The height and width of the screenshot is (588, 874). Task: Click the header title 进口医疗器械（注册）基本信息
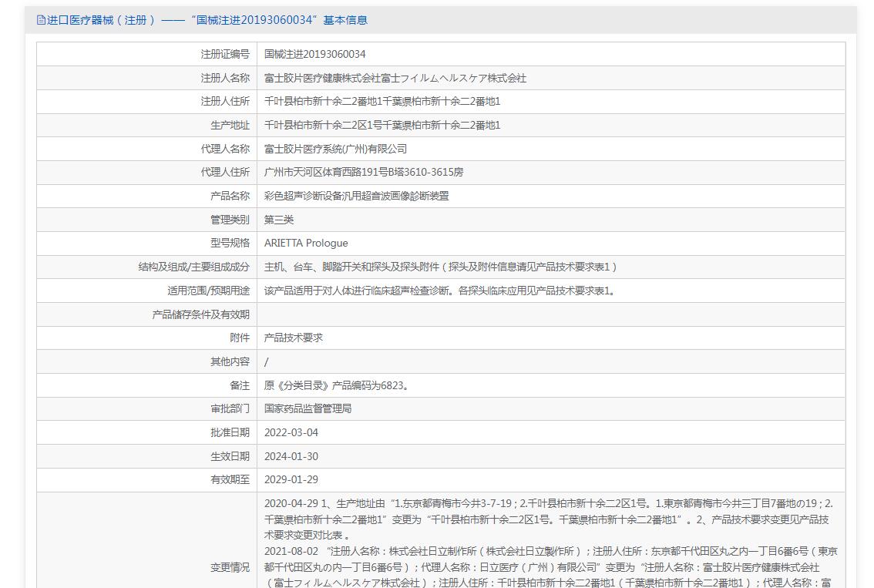tap(207, 20)
